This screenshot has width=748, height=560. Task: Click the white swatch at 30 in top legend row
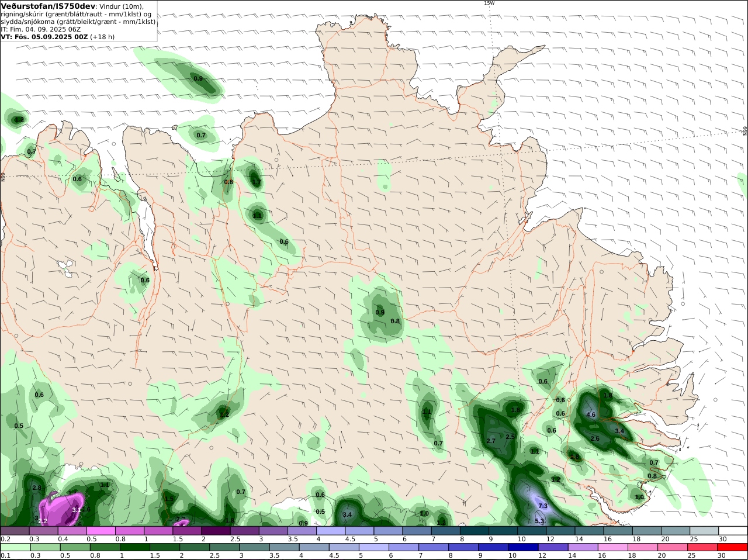[733, 531]
